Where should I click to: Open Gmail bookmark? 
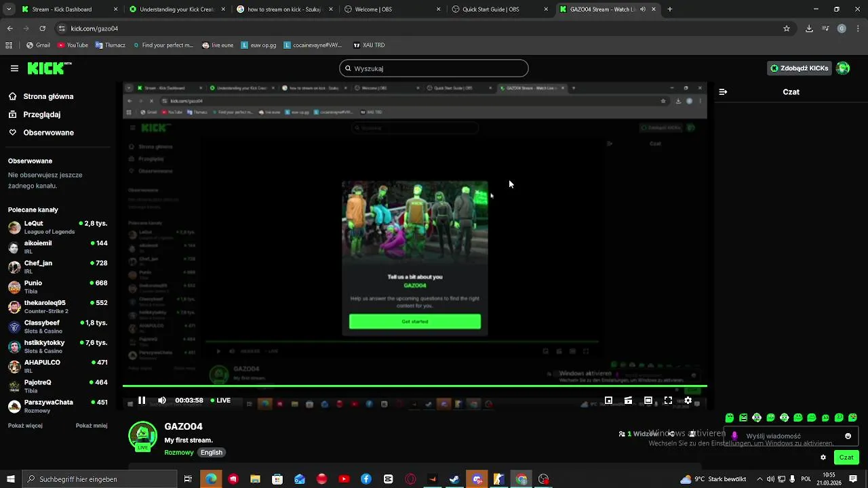click(x=38, y=45)
